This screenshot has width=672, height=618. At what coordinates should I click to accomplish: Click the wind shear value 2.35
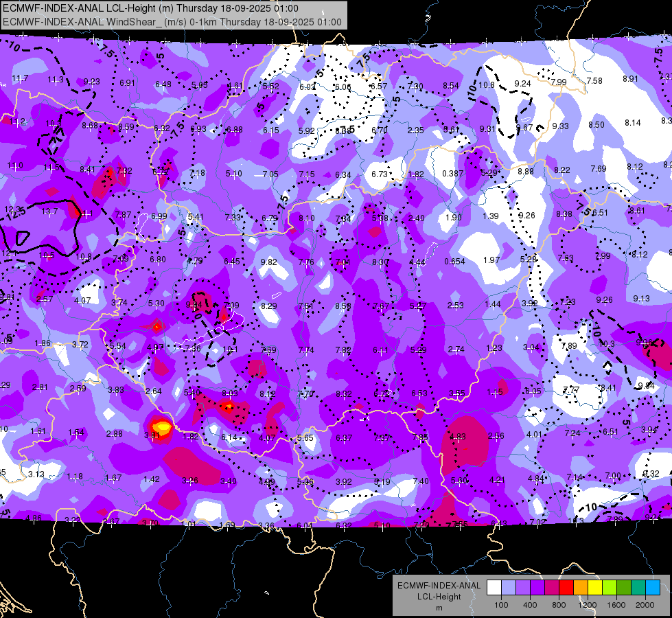tap(416, 130)
